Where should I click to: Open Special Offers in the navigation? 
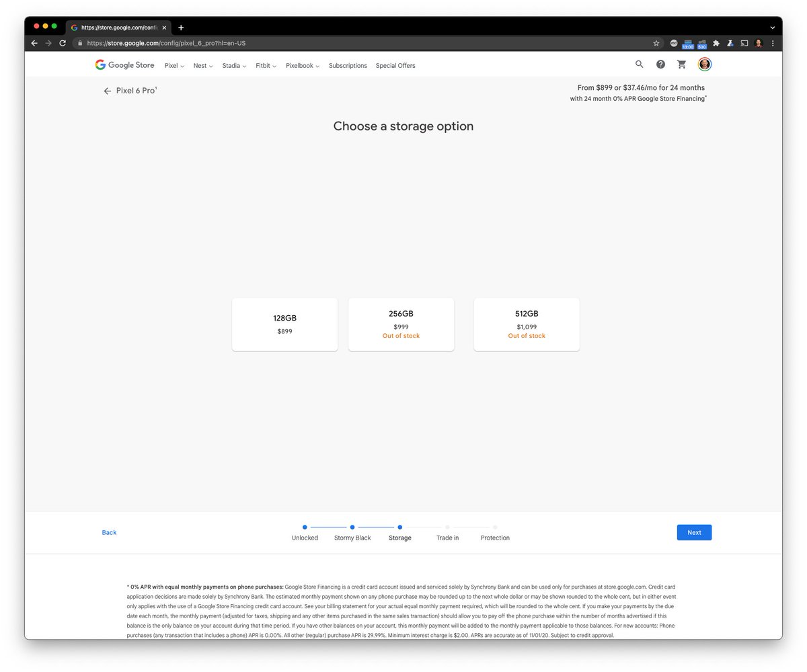[x=395, y=66]
